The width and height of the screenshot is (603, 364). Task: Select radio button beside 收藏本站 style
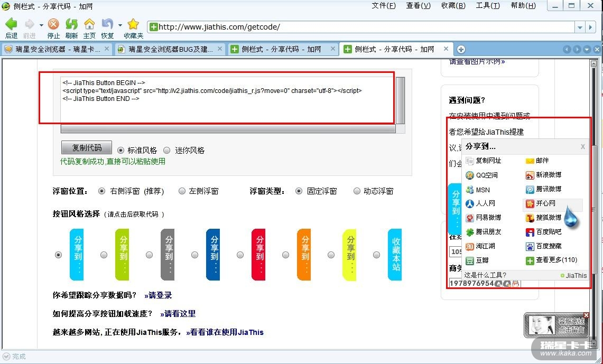pos(376,255)
